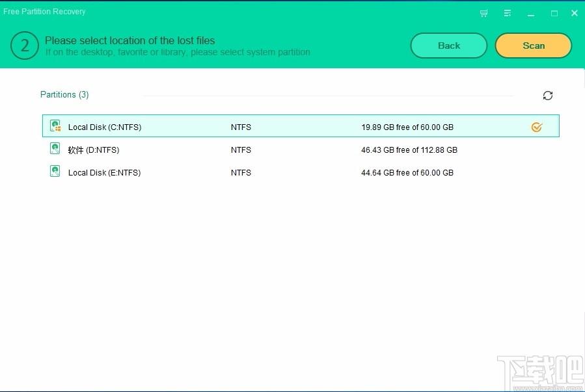Click the step 2 circle icon
Screen dimensions: 585x392
[x=25, y=46]
